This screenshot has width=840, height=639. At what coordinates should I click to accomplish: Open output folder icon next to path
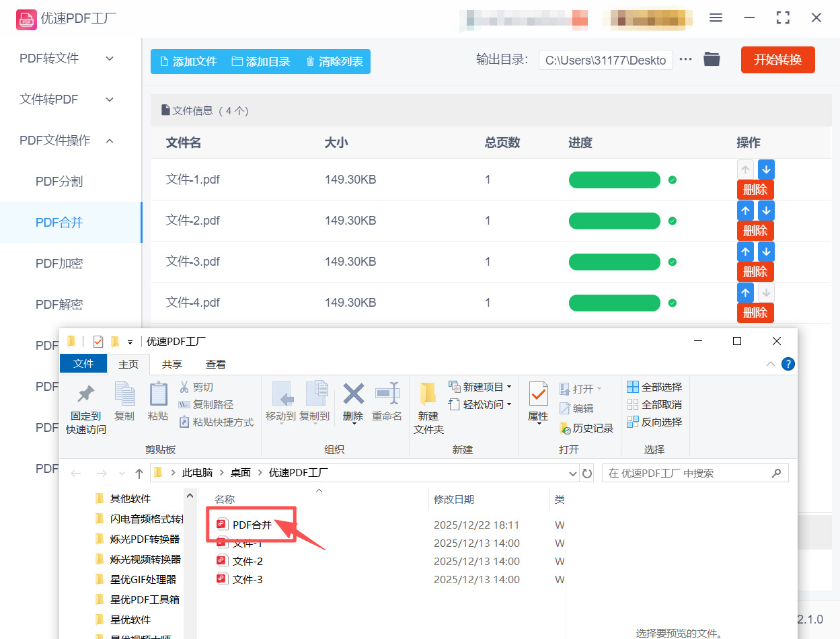tap(712, 59)
